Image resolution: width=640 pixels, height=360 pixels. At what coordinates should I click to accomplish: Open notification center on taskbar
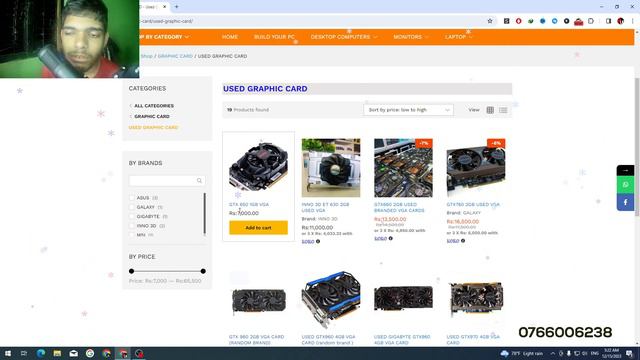click(630, 353)
